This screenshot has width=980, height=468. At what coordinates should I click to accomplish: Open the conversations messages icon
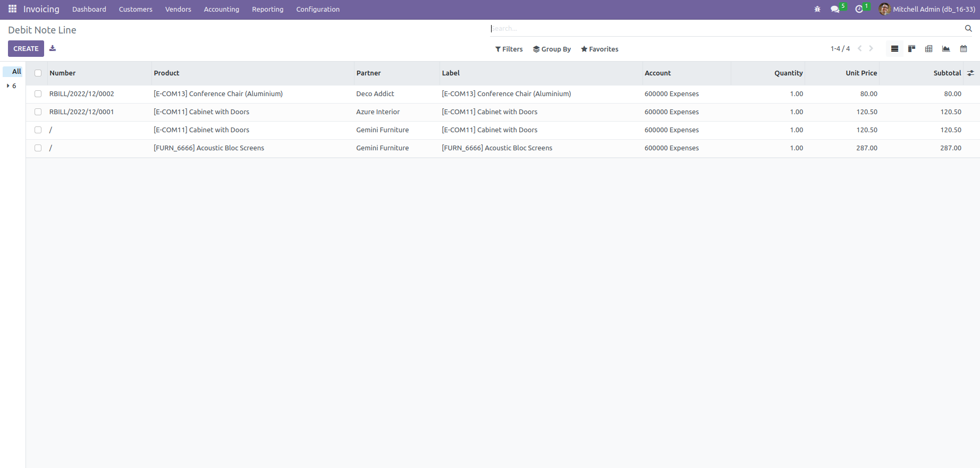click(x=835, y=9)
